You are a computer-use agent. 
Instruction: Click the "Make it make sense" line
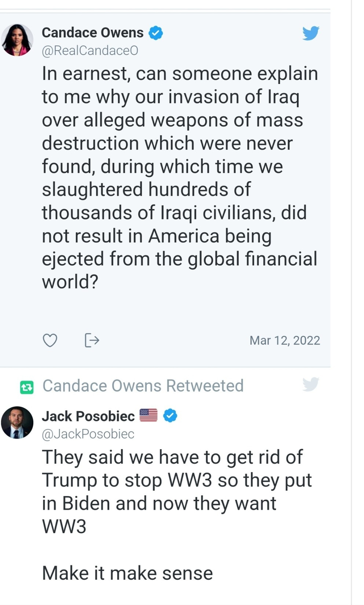coord(127,573)
